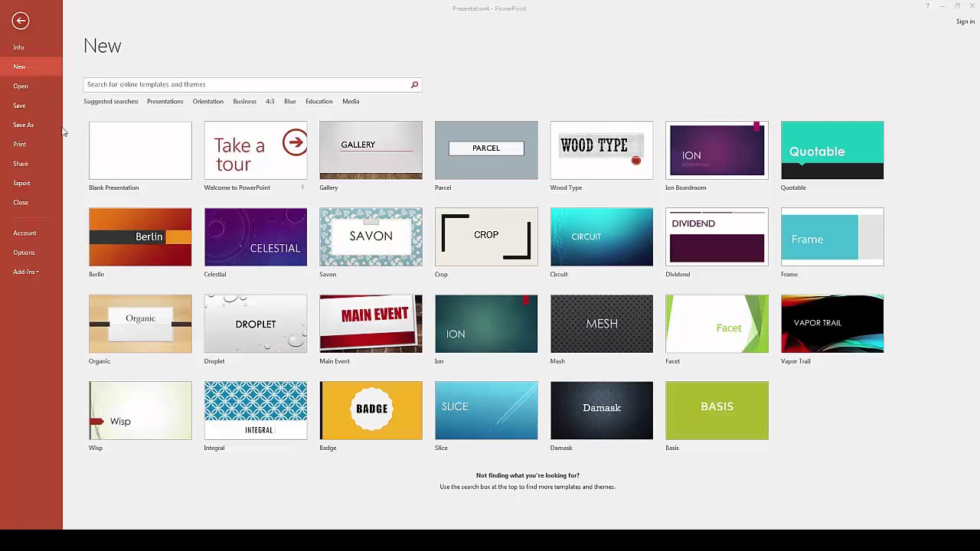The image size is (980, 551).
Task: Click the Presentations suggested search
Action: [165, 101]
